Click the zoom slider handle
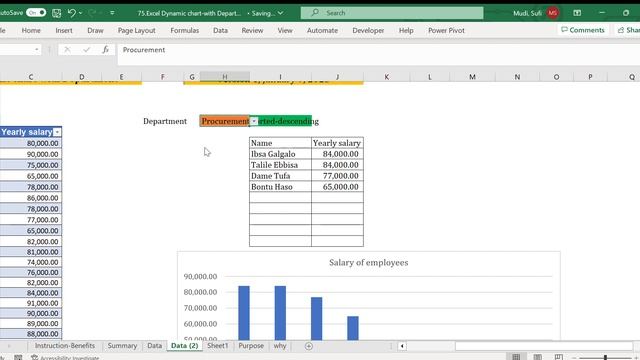The height and width of the screenshot is (360, 640). point(605,358)
